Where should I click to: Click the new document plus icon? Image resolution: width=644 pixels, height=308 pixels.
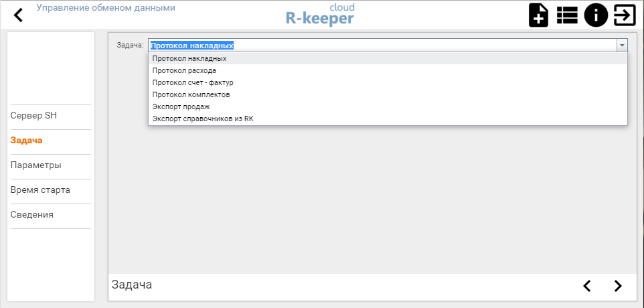pos(538,15)
